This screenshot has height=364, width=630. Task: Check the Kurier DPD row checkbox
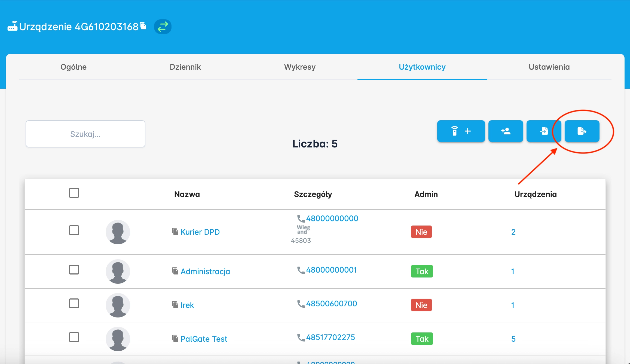[74, 230]
